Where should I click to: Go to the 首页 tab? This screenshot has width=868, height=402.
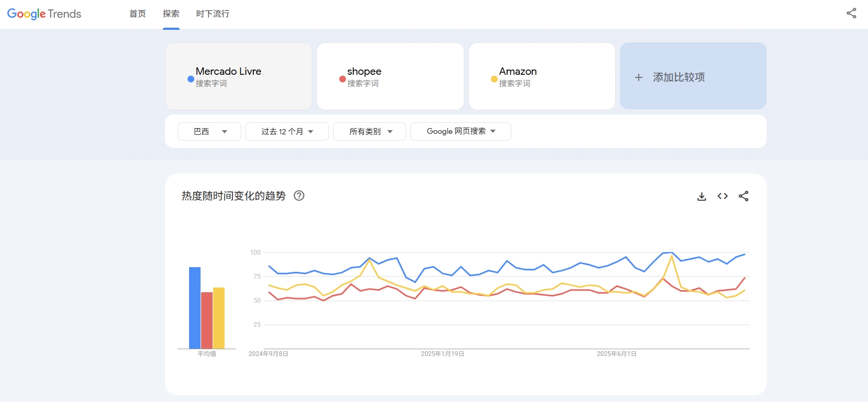click(x=138, y=14)
